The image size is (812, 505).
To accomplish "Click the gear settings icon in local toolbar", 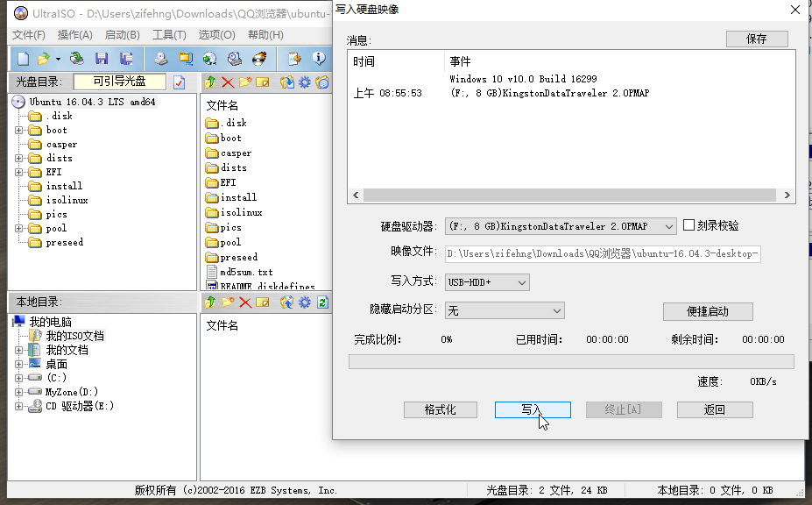I will [305, 302].
